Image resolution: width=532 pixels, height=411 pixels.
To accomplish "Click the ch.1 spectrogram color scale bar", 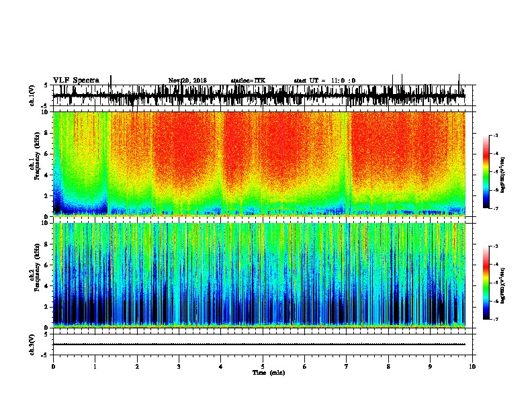I will 486,171.
